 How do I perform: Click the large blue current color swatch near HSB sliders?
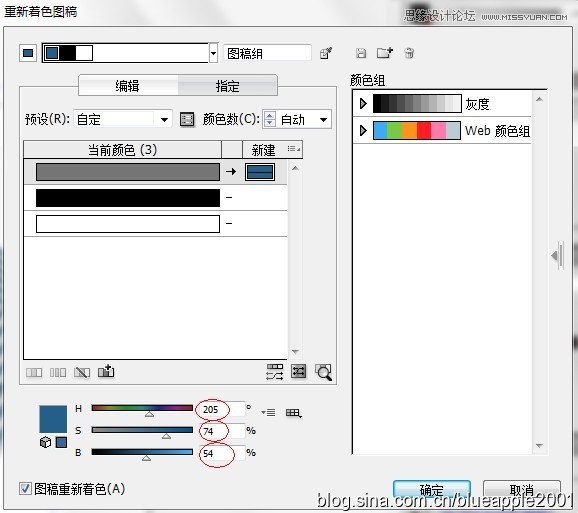(53, 419)
